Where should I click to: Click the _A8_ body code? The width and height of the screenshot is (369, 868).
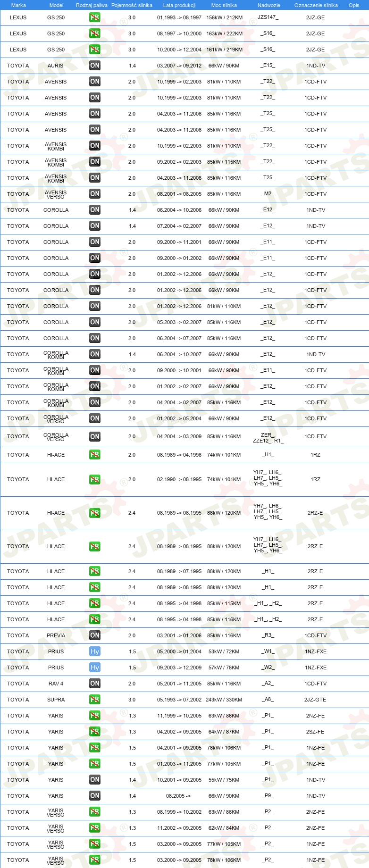(268, 700)
